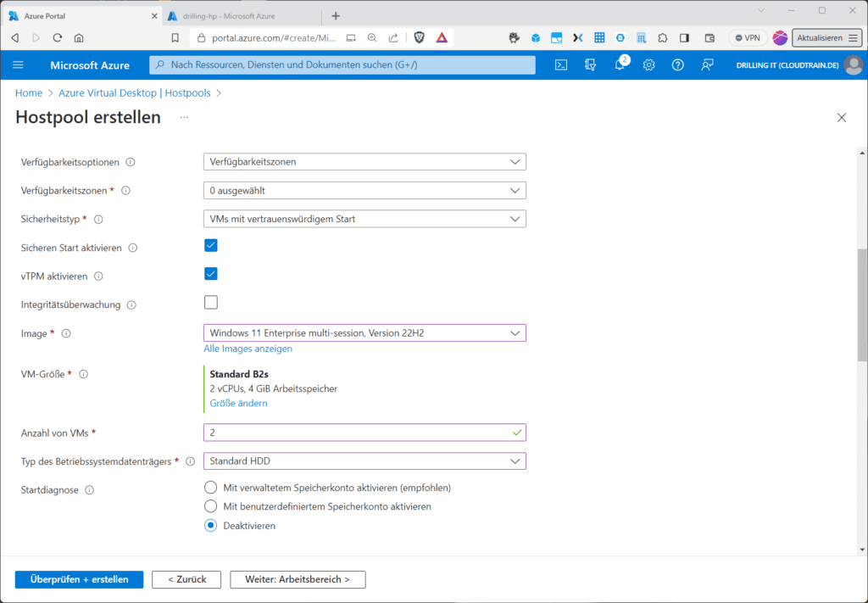Go to Azure Virtual Desktop | Hostpools breadcrumb
The image size is (868, 603).
coord(135,93)
